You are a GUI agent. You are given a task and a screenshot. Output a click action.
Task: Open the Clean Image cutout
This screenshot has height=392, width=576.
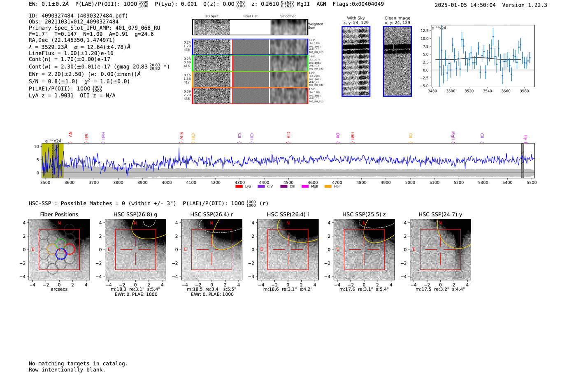397,61
